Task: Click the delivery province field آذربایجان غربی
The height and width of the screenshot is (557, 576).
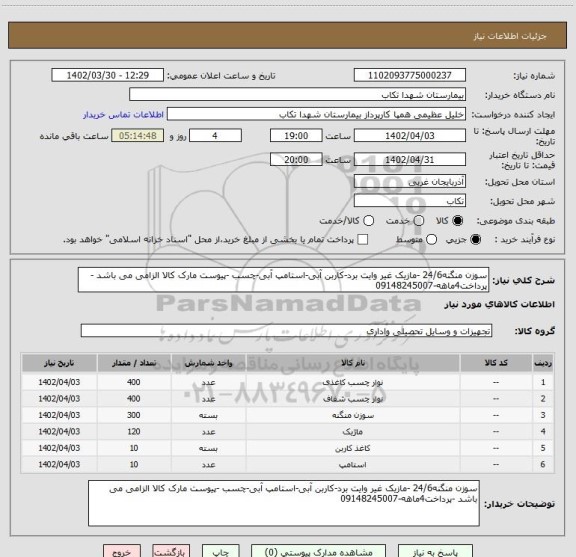Action: coord(410,182)
